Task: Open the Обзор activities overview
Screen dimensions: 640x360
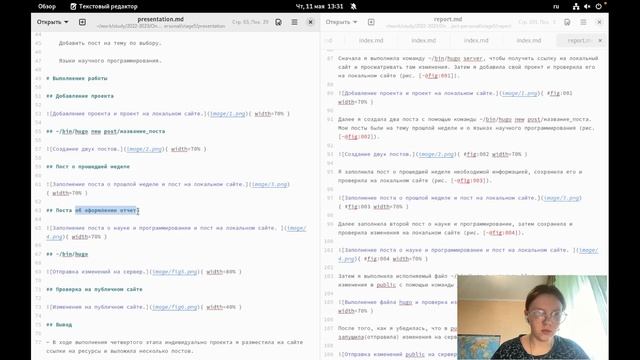Action: (x=47, y=6)
